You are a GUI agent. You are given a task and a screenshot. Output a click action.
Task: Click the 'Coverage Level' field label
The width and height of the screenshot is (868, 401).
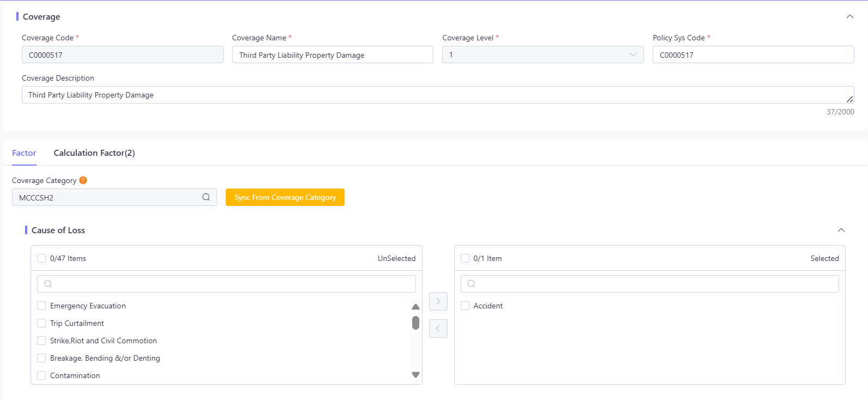pyautogui.click(x=468, y=38)
